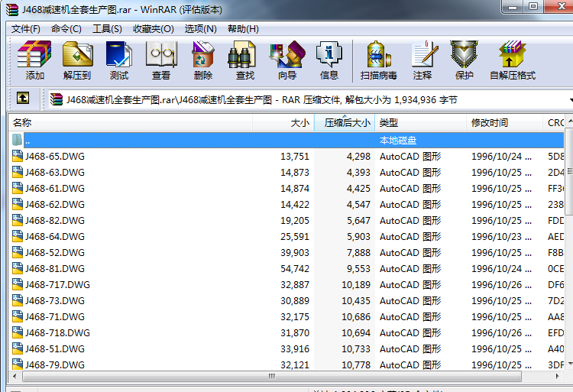This screenshot has height=392, width=573.
Task: Click the DWG icon beside J468-65.DWG
Action: tap(18, 156)
